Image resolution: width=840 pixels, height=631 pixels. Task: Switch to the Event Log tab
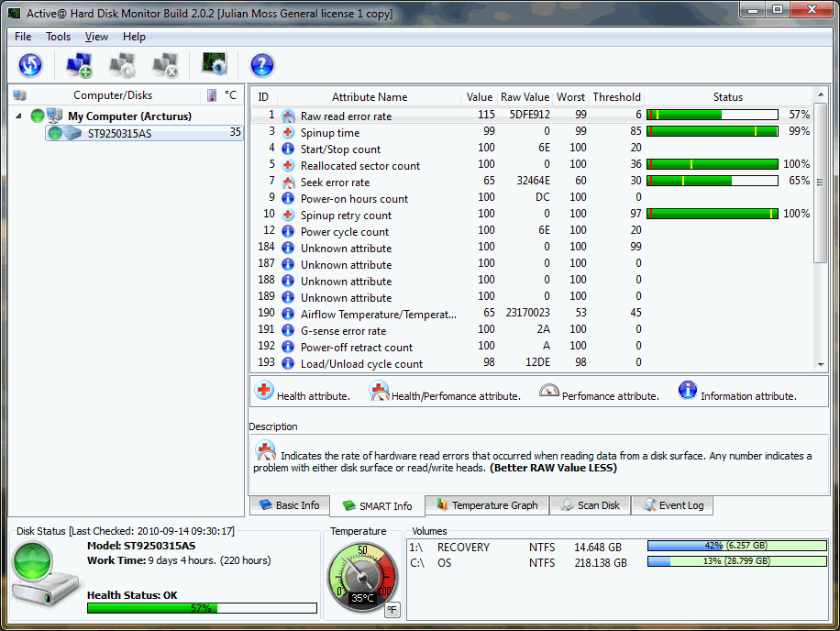point(672,505)
